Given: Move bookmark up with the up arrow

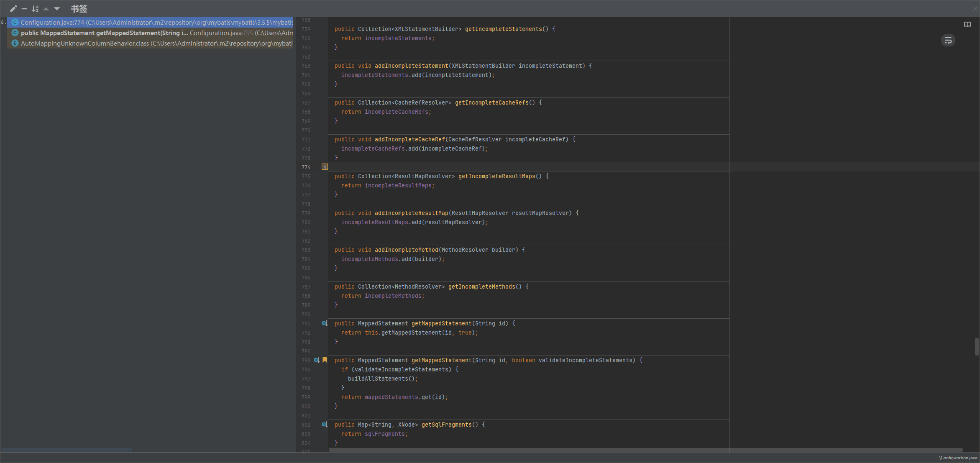Looking at the screenshot, I should (46, 9).
